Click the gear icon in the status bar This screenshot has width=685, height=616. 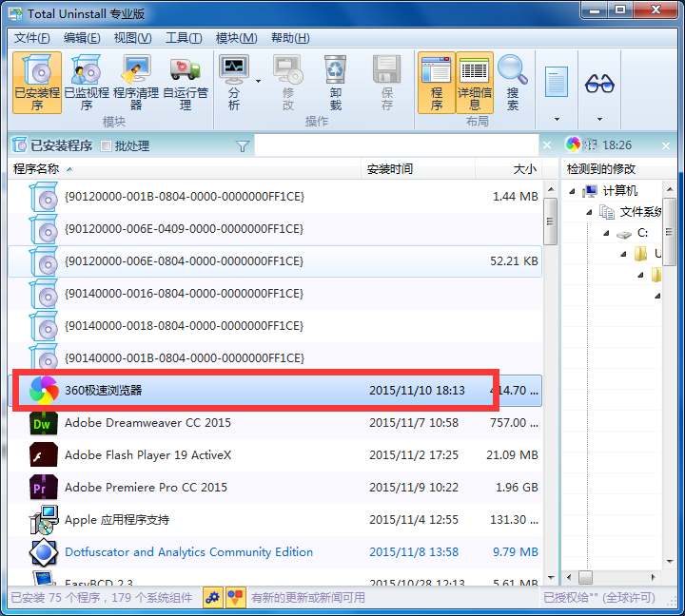pyautogui.click(x=213, y=597)
